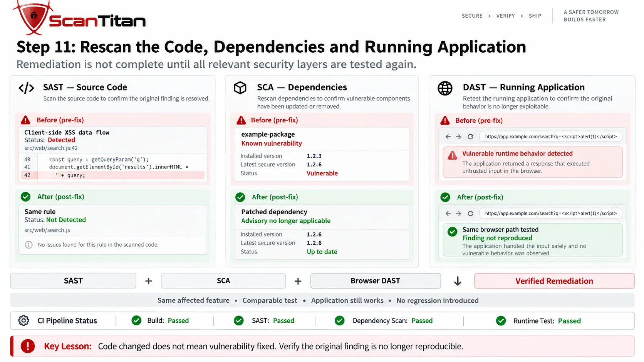This screenshot has height=362, width=644.
Task: Click the No regression introduced text
Action: click(438, 300)
